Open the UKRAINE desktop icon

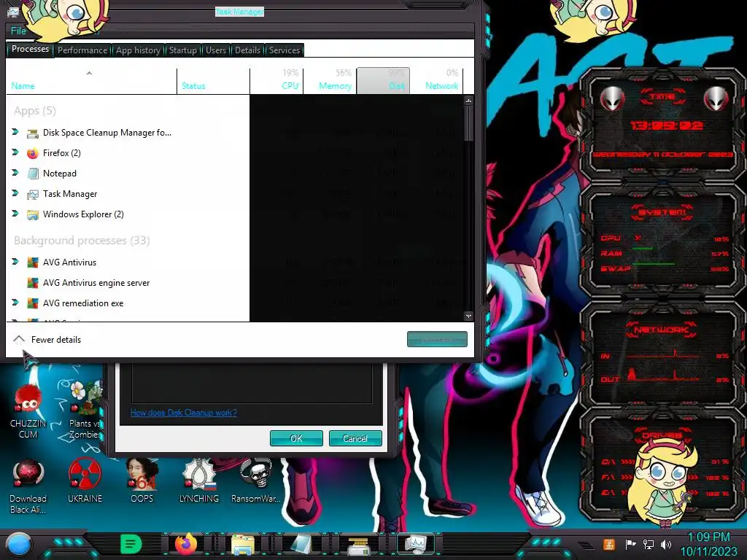(x=85, y=481)
